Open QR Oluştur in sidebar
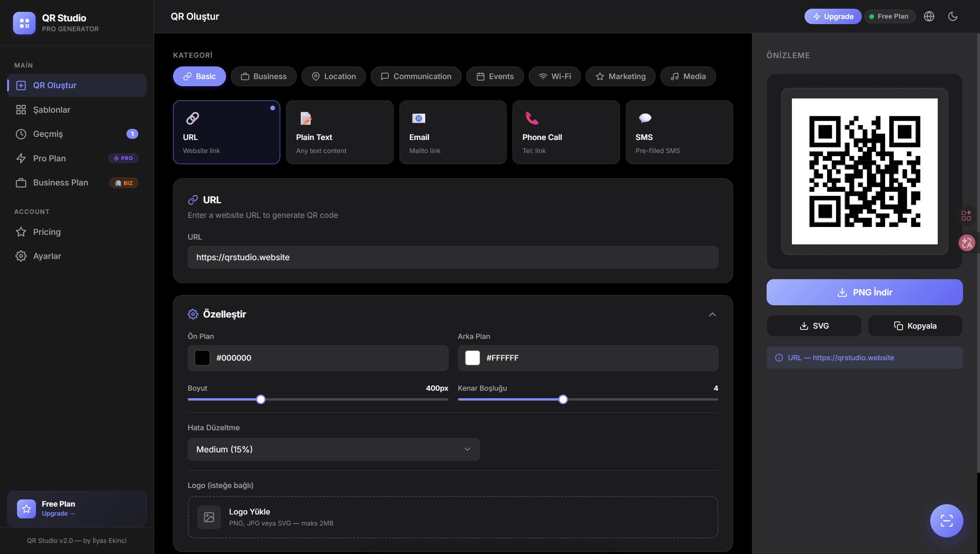This screenshot has height=554, width=980. pos(77,85)
